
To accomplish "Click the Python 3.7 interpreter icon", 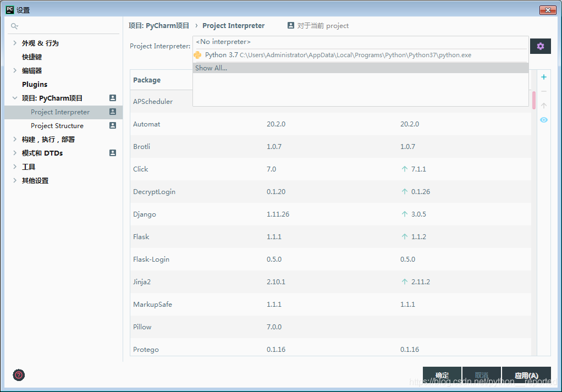I will click(x=197, y=55).
